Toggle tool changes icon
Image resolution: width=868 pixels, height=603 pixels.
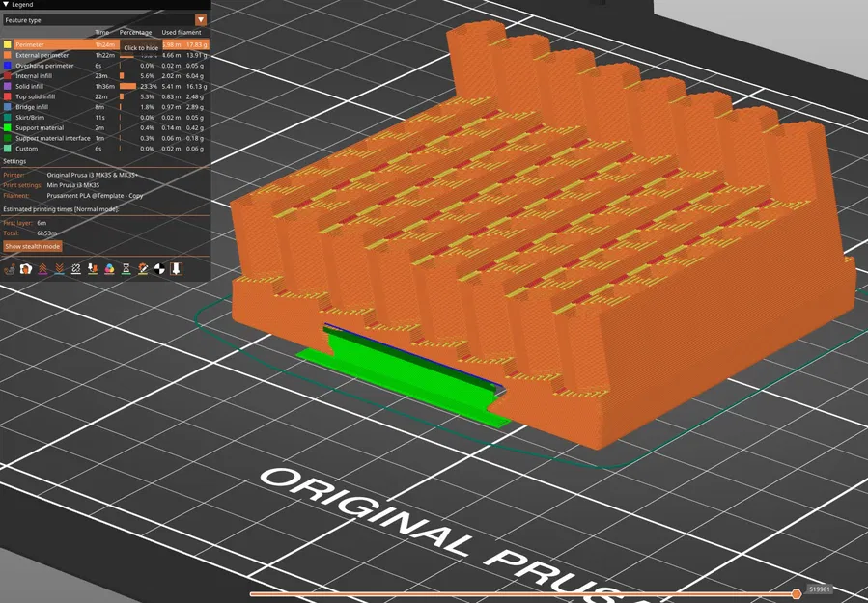(93, 269)
